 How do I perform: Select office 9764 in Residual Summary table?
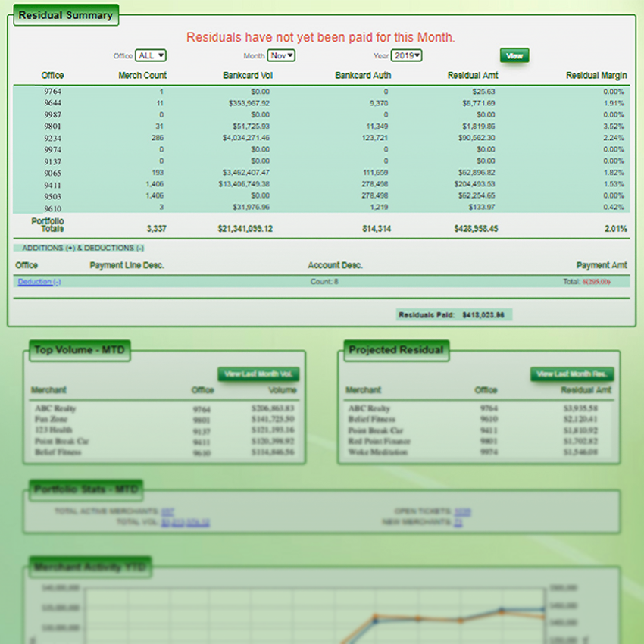click(x=52, y=91)
